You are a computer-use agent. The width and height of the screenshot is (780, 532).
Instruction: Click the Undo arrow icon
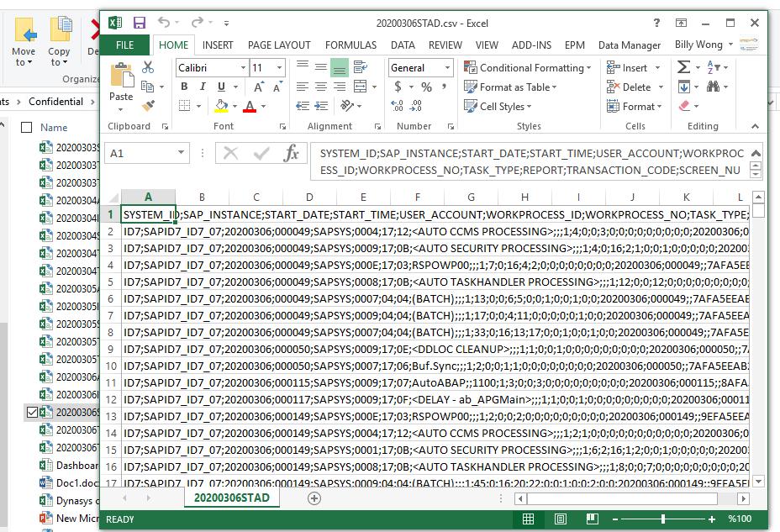pos(164,23)
